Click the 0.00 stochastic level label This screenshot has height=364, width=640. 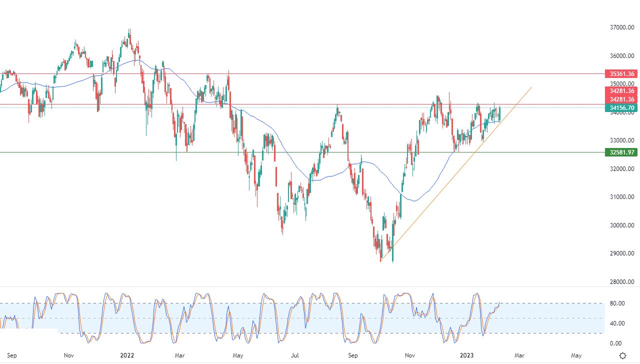(615, 343)
